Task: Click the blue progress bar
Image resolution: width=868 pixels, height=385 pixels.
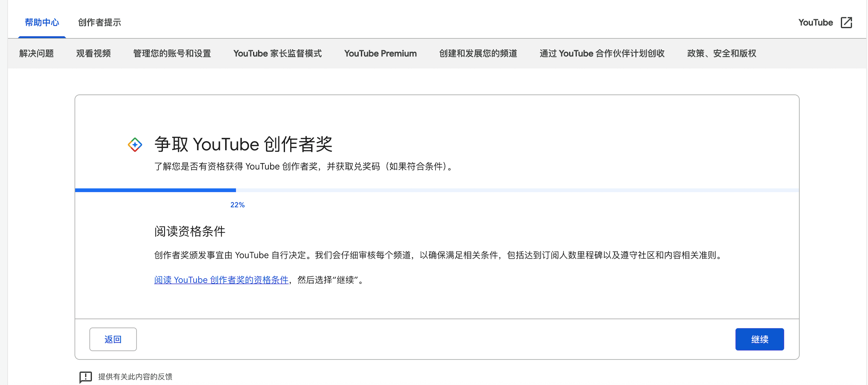Action: point(156,190)
